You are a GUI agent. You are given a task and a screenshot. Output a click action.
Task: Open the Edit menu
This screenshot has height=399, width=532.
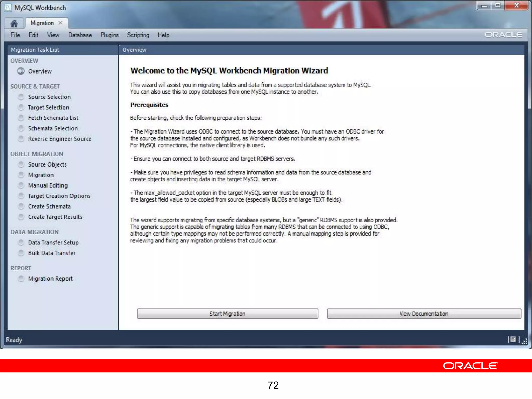(34, 35)
